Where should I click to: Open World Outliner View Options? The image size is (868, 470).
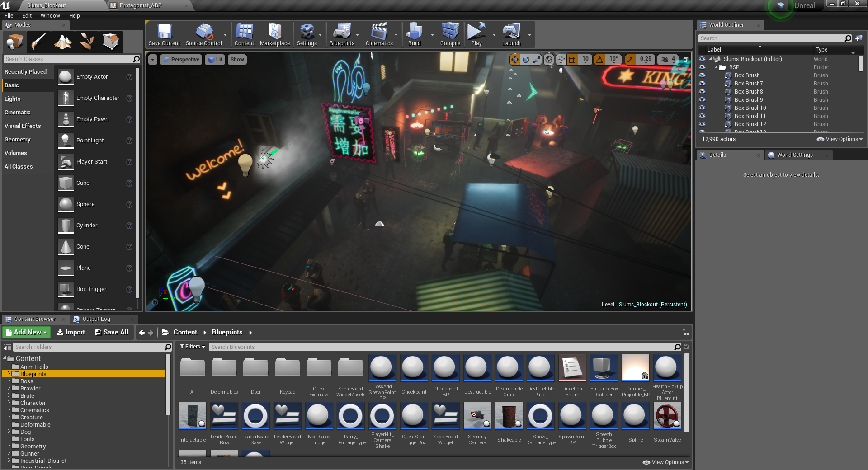(840, 139)
